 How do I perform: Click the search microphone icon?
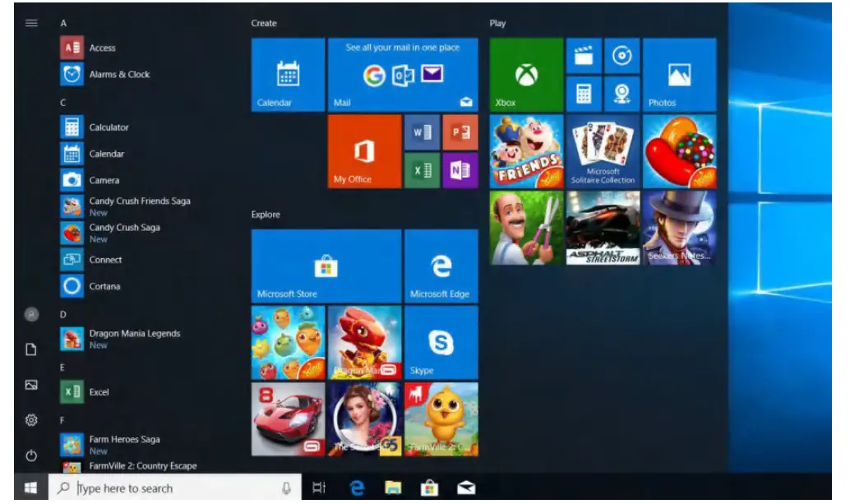(x=286, y=488)
